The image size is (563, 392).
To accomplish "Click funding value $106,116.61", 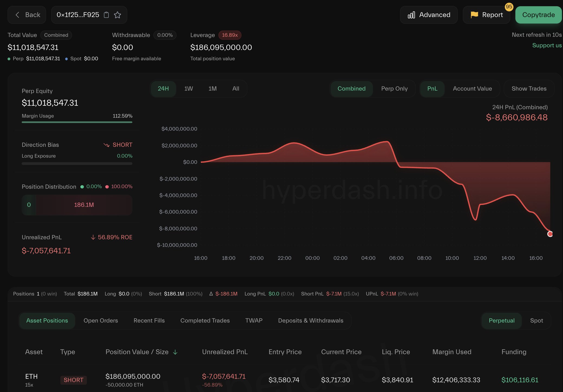I will (520, 380).
